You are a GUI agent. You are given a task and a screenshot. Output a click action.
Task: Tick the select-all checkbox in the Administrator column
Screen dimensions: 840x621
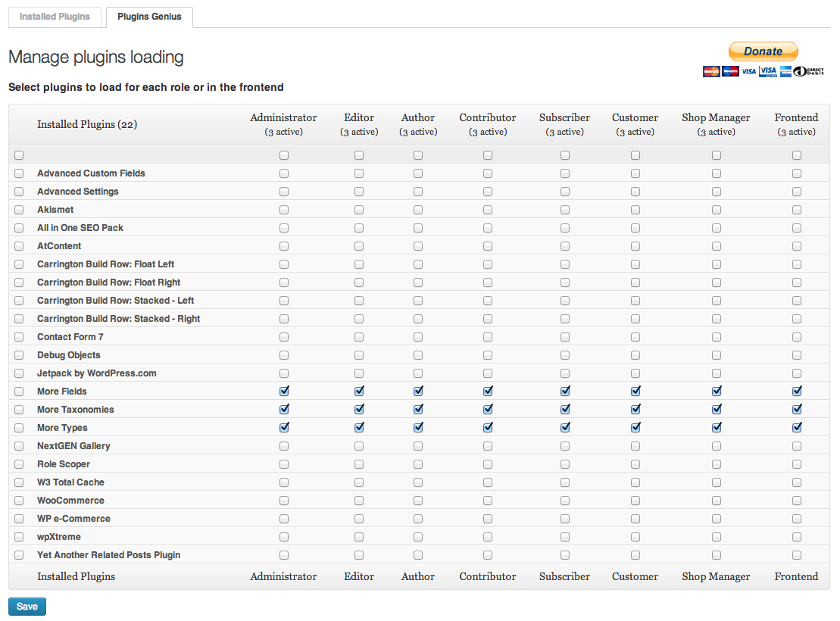click(284, 155)
